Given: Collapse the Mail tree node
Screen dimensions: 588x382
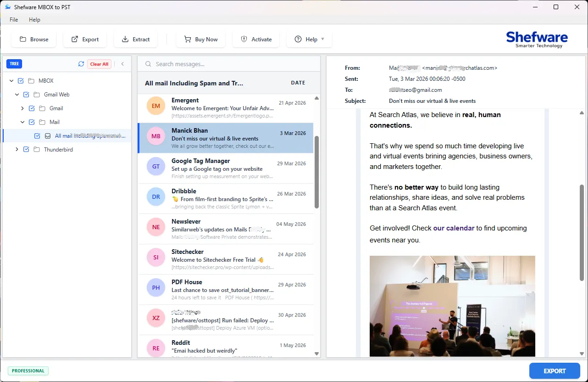Looking at the screenshot, I should pyautogui.click(x=22, y=122).
